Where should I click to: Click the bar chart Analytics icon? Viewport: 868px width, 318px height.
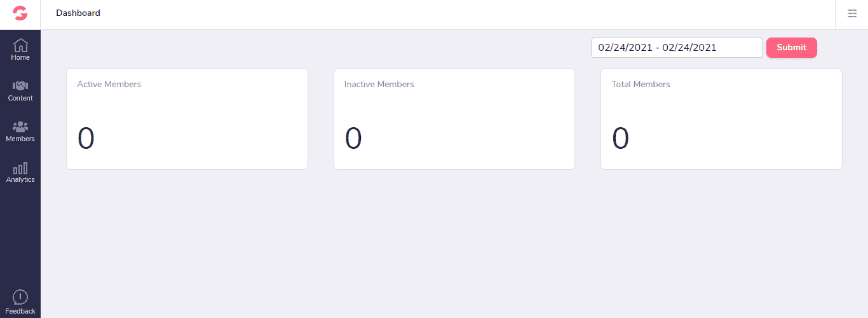[20, 168]
